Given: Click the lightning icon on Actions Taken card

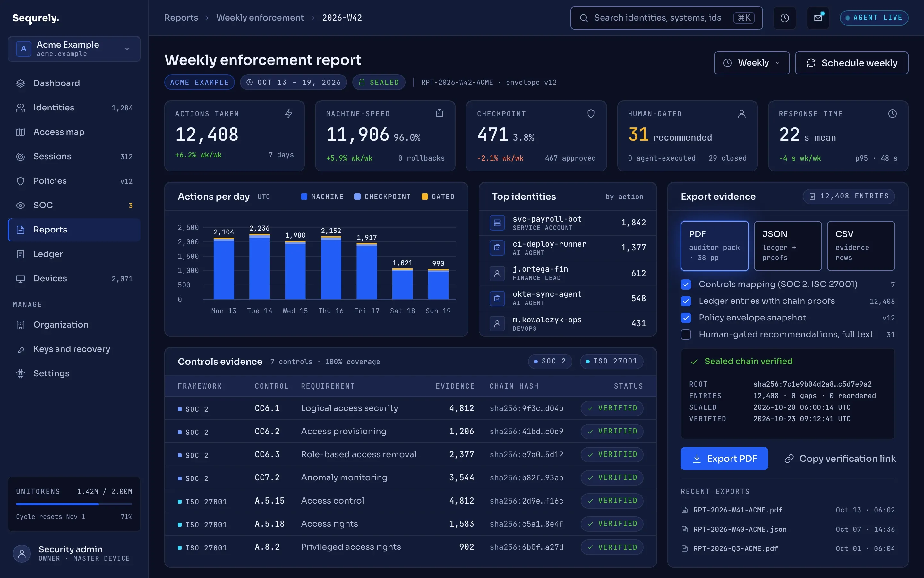Looking at the screenshot, I should point(289,114).
